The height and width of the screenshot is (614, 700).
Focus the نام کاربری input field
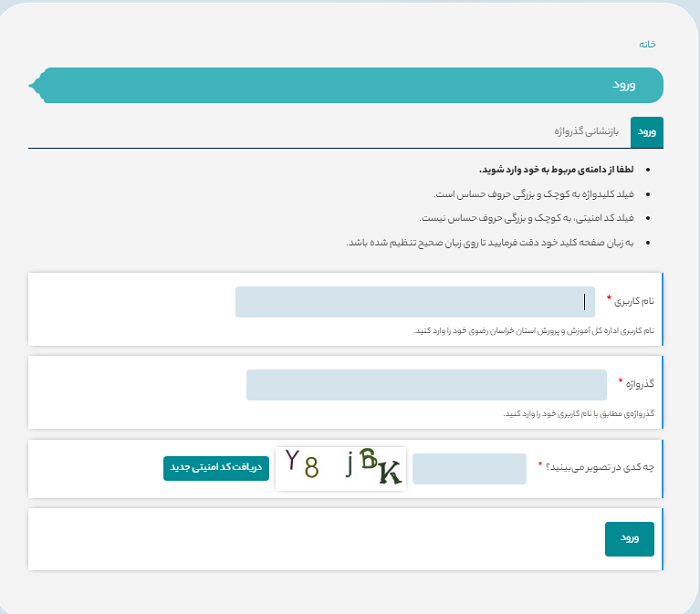coord(415,302)
